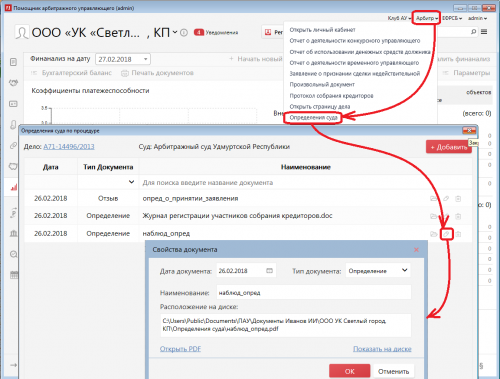
Task: Click the Наименование field наблюд_опред
Action: 313,293
